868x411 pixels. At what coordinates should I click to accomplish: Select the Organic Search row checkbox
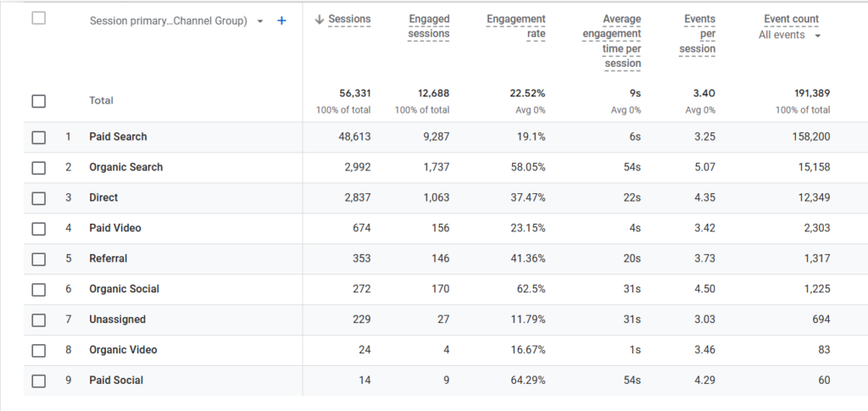click(x=39, y=168)
